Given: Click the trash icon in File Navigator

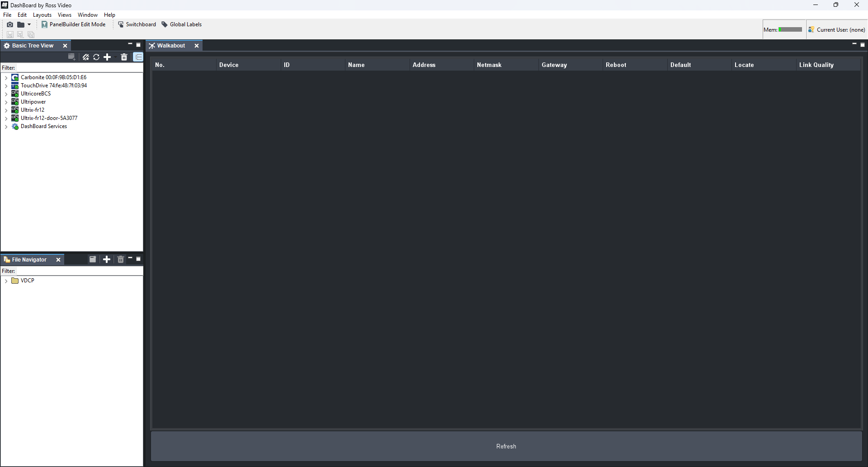Looking at the screenshot, I should [x=121, y=259].
